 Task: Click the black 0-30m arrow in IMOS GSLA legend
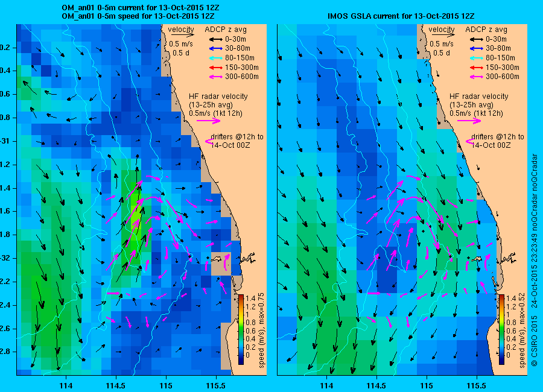[476, 39]
